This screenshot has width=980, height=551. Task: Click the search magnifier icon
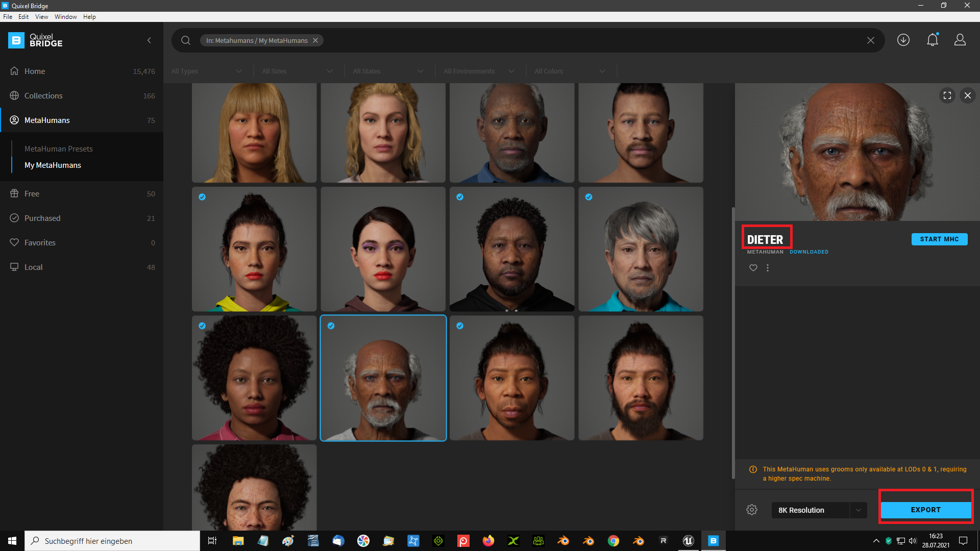pos(186,40)
